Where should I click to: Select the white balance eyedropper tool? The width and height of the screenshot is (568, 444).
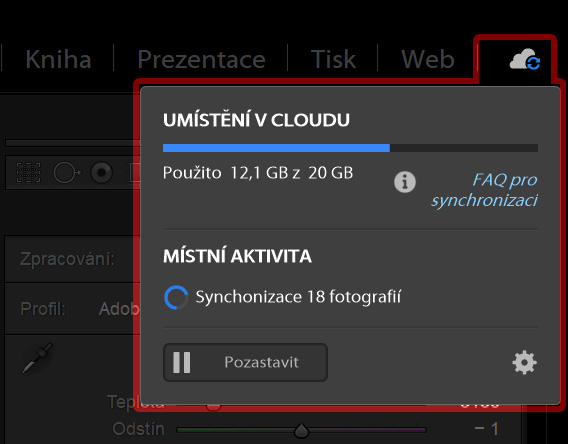pyautogui.click(x=37, y=358)
